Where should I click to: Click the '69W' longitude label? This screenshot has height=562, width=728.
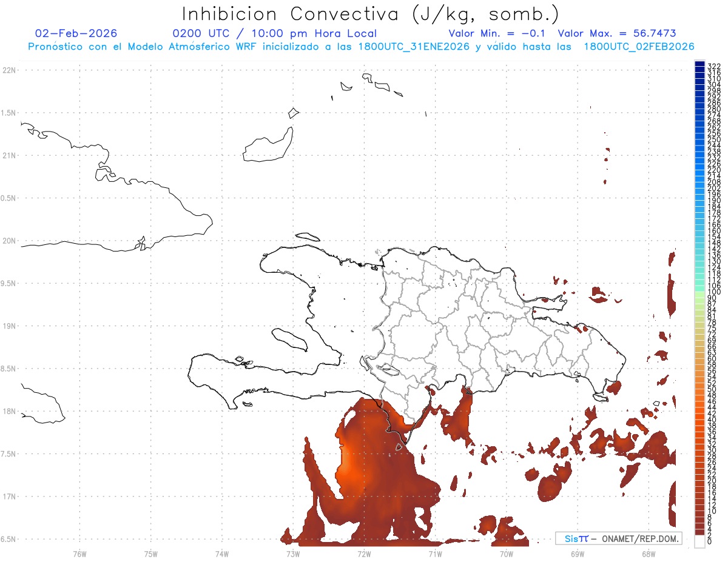pos(577,554)
